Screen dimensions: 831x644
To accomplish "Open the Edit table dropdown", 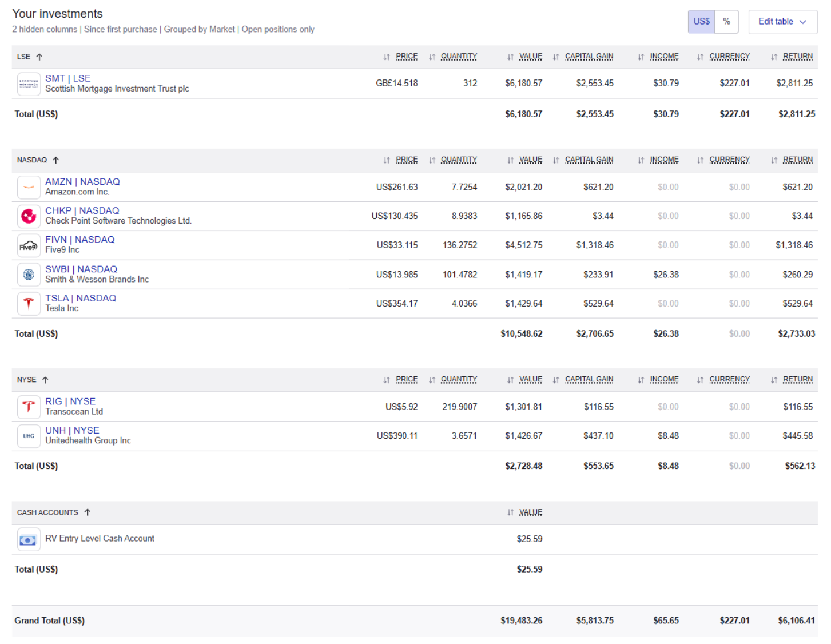I will point(782,22).
